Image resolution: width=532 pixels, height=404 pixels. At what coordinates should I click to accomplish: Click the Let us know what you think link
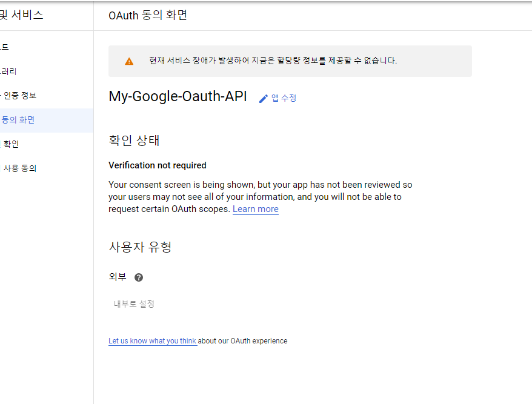coord(152,340)
